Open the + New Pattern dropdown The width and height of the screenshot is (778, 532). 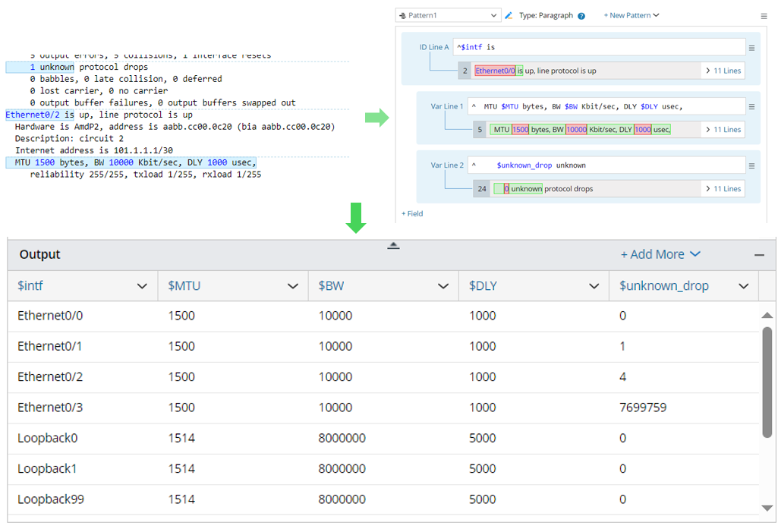point(632,15)
